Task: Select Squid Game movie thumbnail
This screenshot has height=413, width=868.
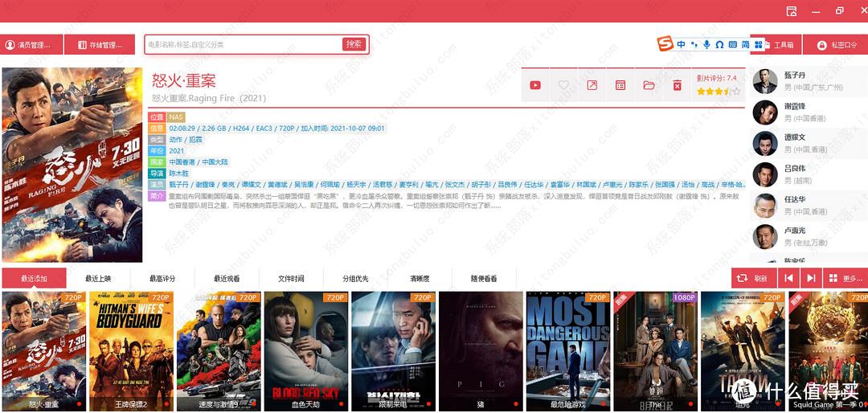Action: tap(828, 352)
